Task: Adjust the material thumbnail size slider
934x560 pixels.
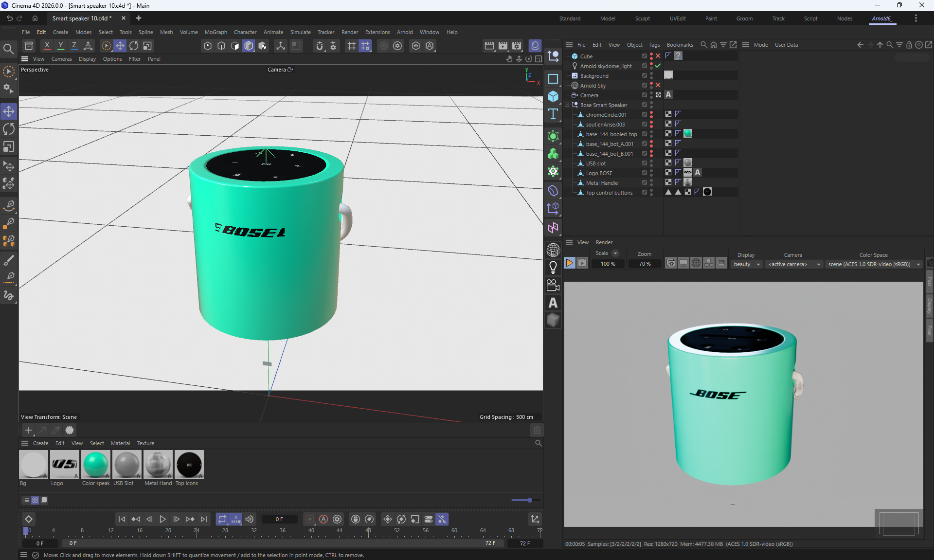Action: pos(529,500)
